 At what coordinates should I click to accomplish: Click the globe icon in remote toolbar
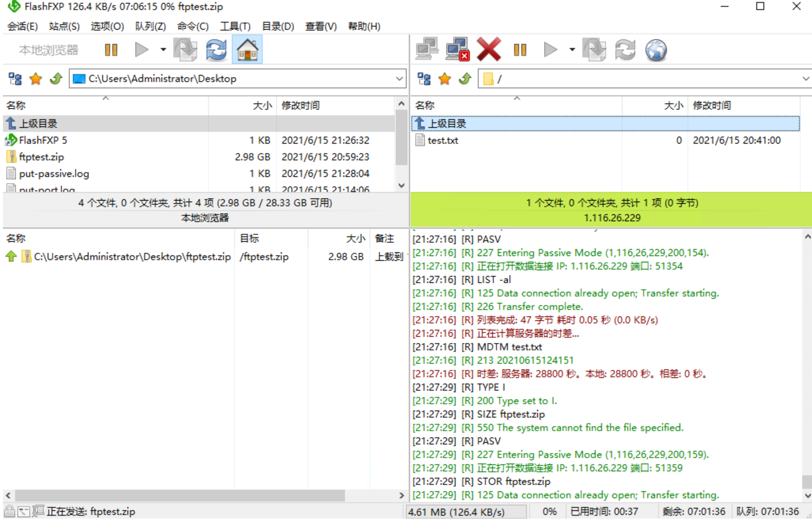[656, 50]
